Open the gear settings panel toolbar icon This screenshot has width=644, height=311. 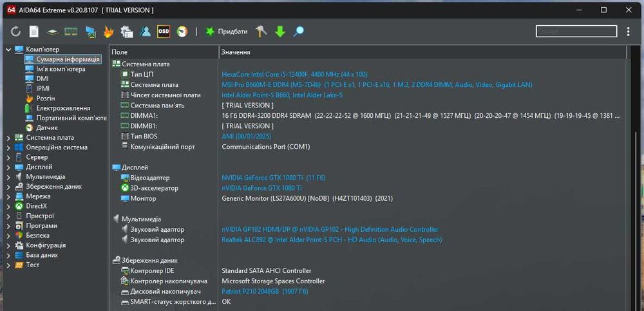tap(126, 32)
